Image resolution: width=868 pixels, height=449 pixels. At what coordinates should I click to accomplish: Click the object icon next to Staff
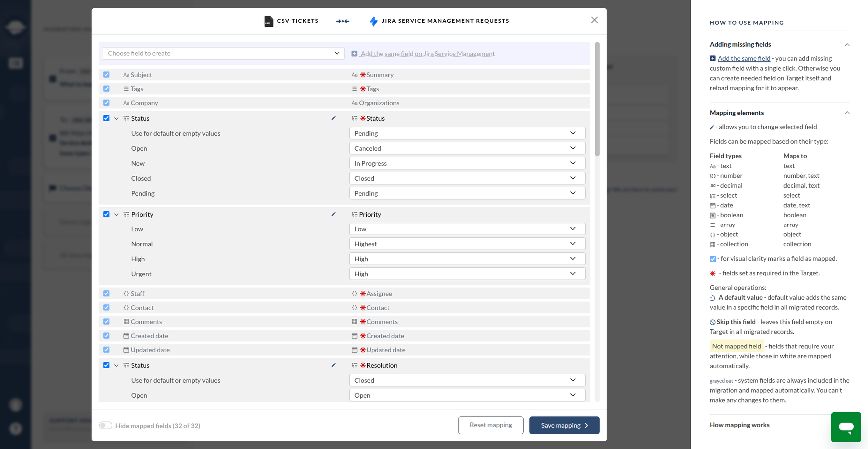point(126,294)
